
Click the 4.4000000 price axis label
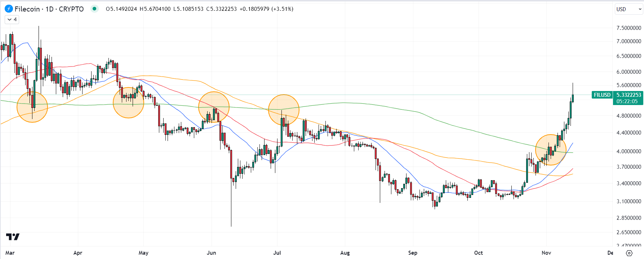pyautogui.click(x=629, y=132)
